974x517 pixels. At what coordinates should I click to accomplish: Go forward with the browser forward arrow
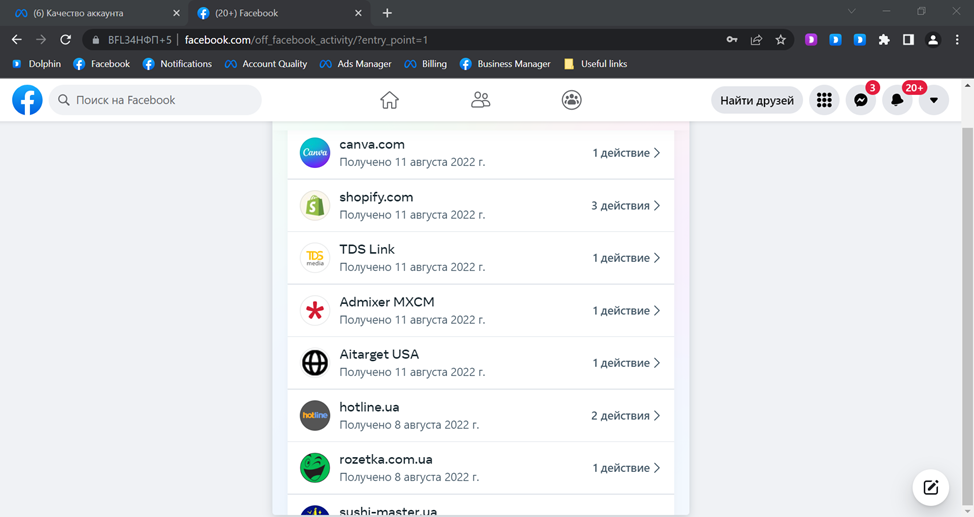tap(41, 40)
